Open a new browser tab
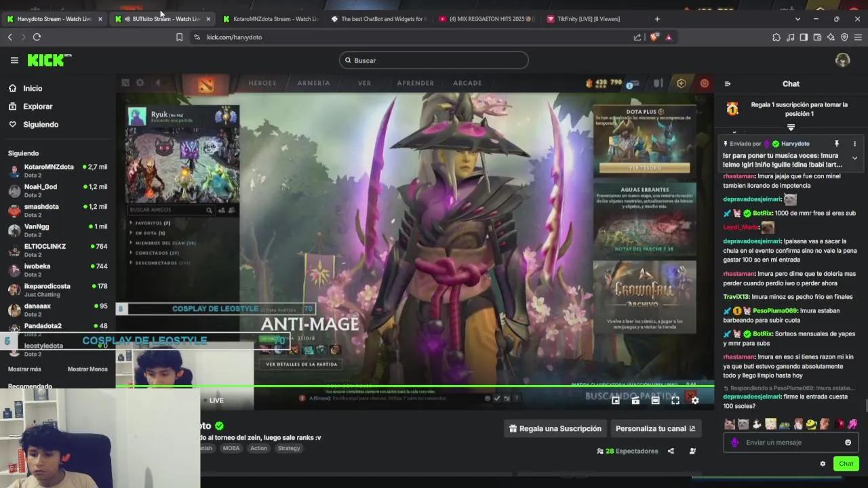This screenshot has height=488, width=868. coord(657,19)
